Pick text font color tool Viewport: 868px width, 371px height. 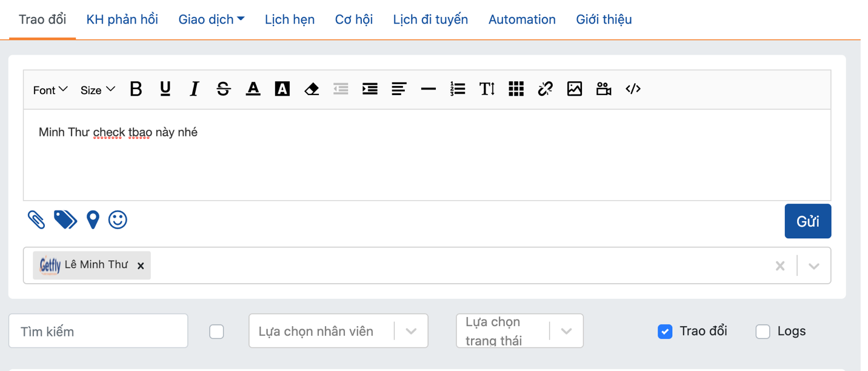click(253, 89)
